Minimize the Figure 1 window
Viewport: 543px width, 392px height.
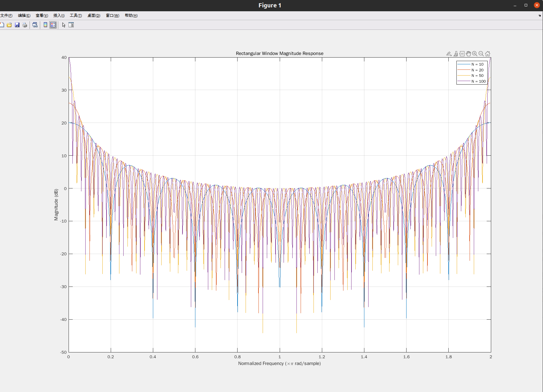515,5
